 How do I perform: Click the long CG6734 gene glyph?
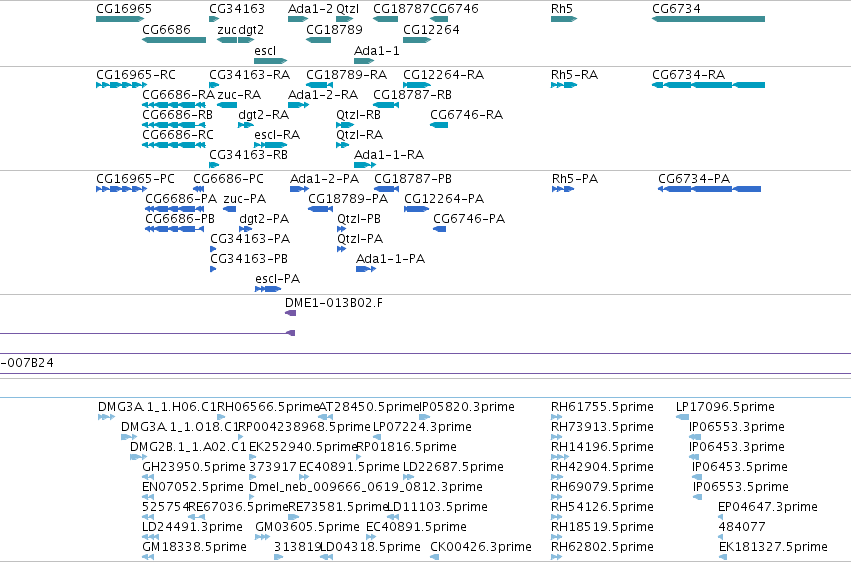[x=708, y=19]
